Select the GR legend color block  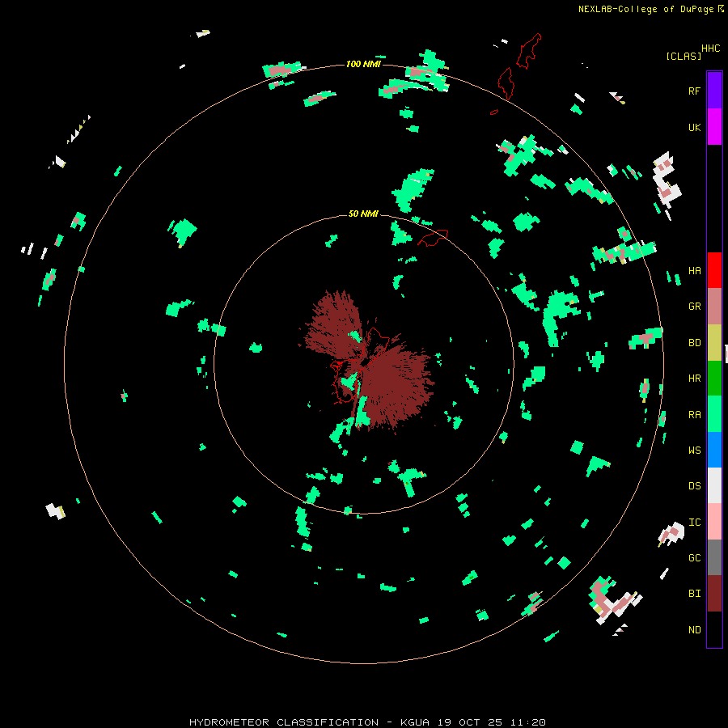click(x=714, y=307)
